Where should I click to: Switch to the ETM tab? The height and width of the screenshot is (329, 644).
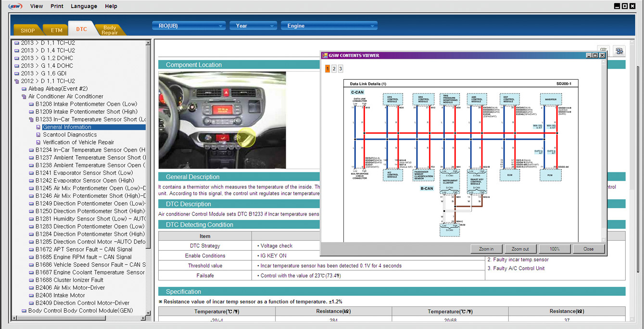pos(56,30)
